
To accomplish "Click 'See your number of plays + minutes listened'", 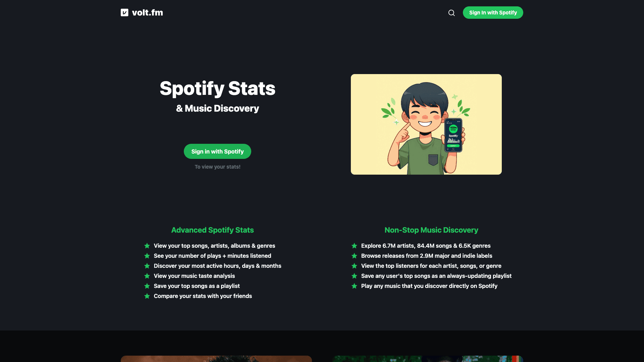I will (212, 256).
